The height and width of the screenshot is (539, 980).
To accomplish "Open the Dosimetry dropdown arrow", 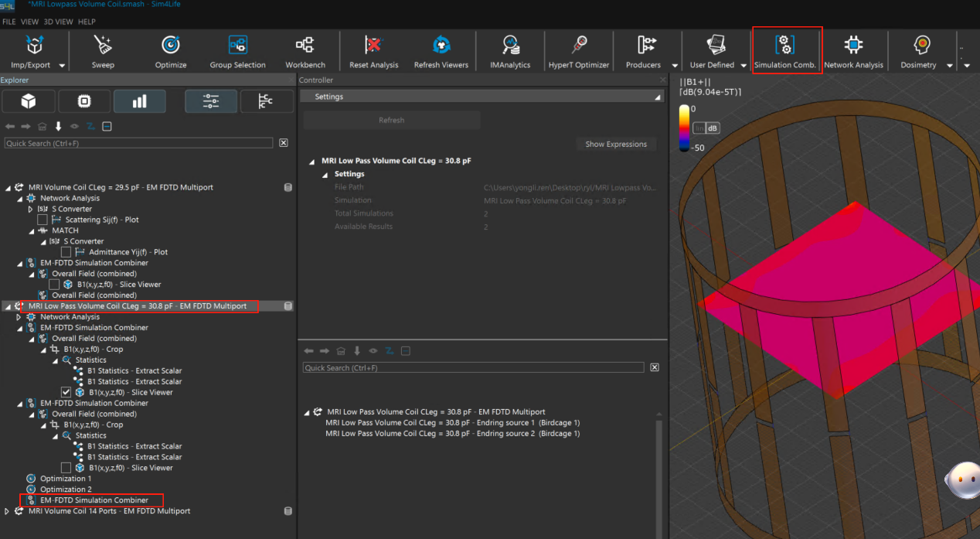I will click(950, 66).
